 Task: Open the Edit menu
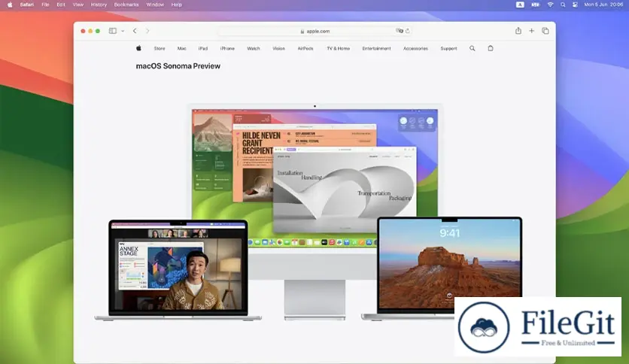(61, 5)
